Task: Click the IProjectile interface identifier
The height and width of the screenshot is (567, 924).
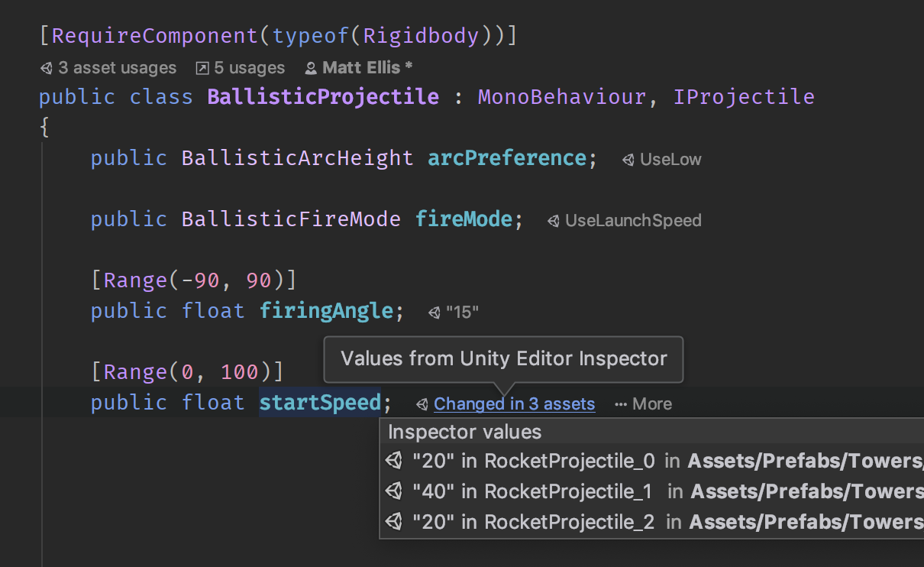Action: pyautogui.click(x=744, y=97)
